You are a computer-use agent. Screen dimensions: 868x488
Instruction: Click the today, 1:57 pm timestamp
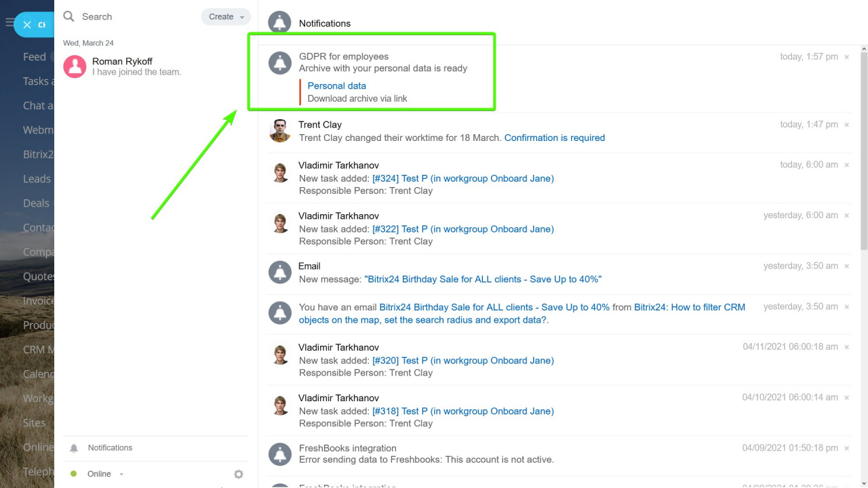click(x=809, y=57)
